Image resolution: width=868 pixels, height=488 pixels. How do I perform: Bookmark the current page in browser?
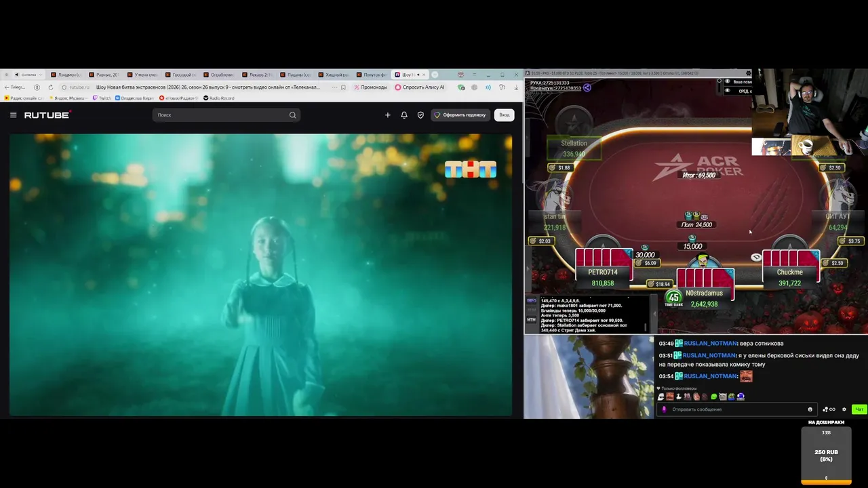[x=343, y=87]
